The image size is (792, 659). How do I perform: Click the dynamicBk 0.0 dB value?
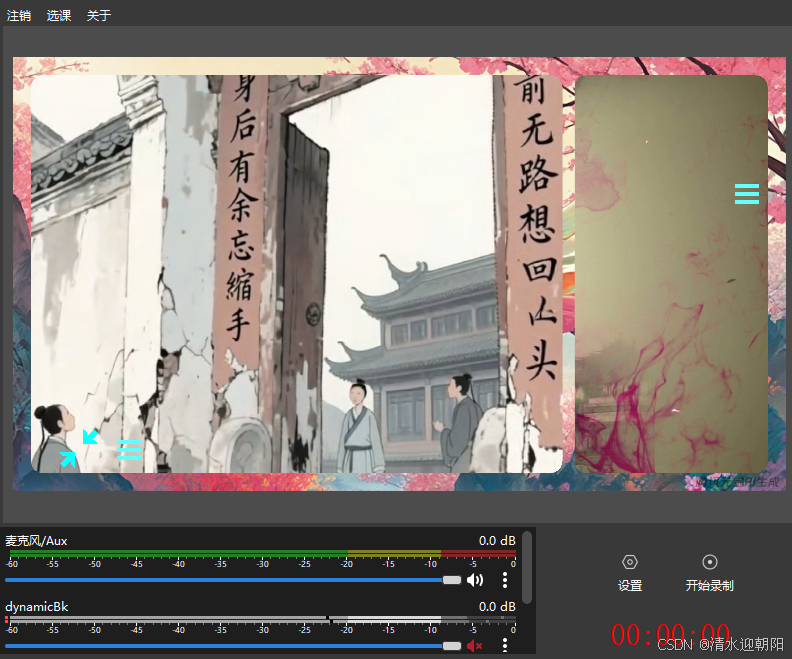[x=497, y=606]
